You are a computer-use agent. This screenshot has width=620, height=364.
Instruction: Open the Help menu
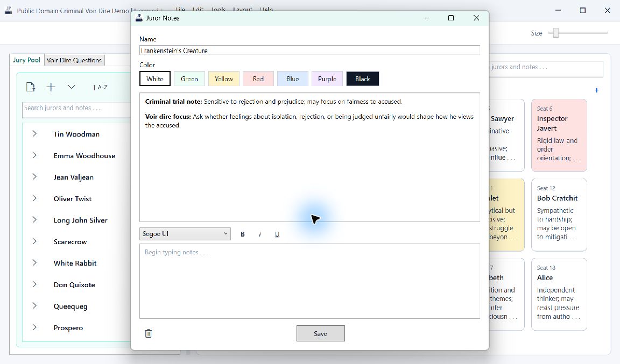click(x=266, y=9)
